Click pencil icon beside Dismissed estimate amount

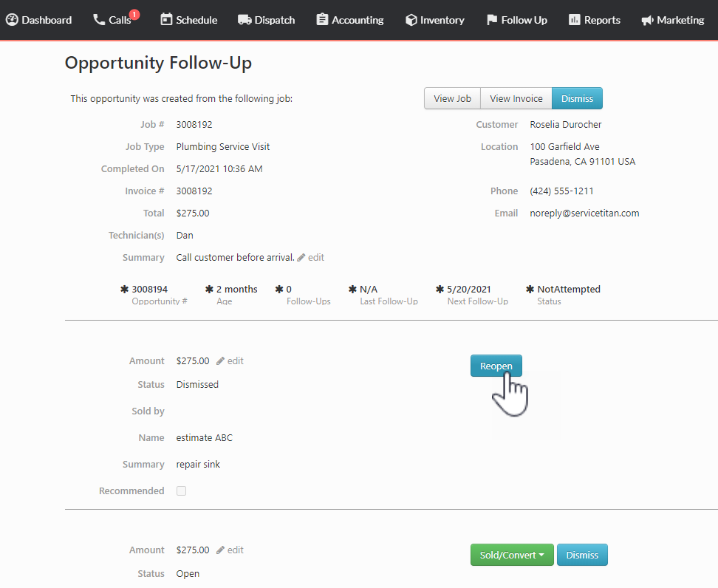coord(221,361)
